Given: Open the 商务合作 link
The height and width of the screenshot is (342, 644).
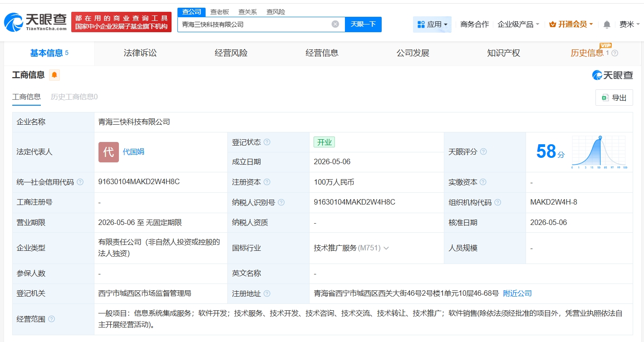Looking at the screenshot, I should 474,24.
